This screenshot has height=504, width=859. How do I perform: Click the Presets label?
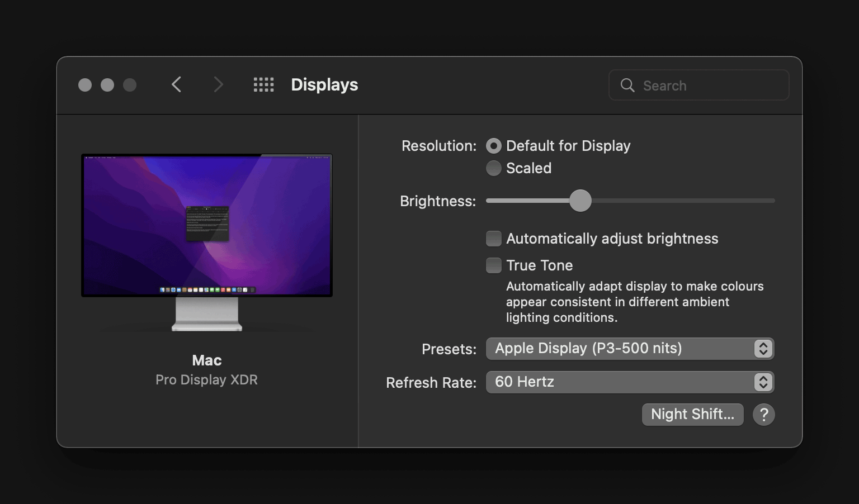click(x=449, y=349)
